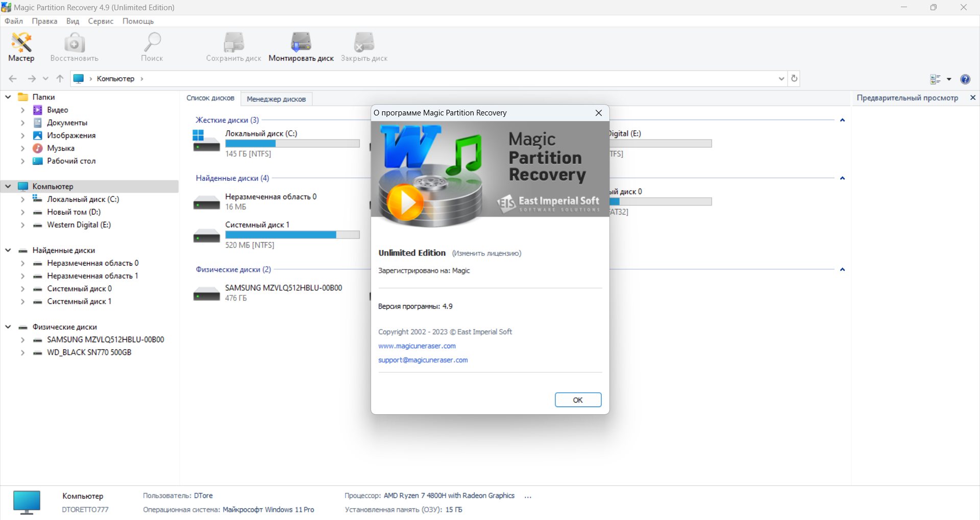
Task: Collapse the Папки tree node
Action: (8, 97)
